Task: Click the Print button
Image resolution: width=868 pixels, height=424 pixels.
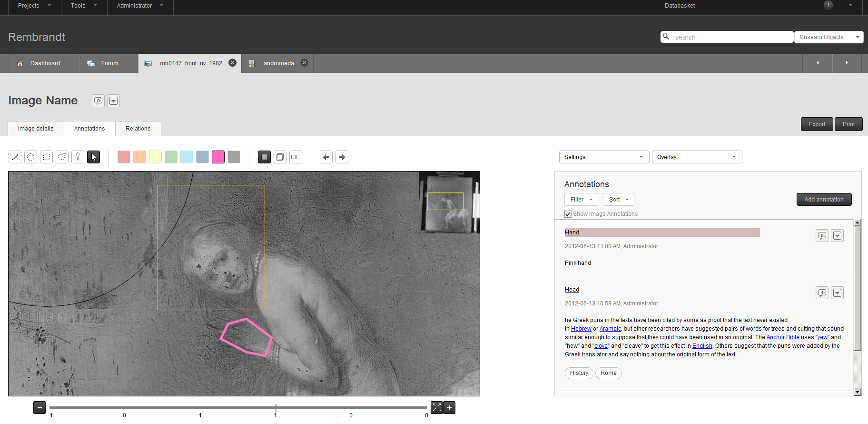Action: click(x=848, y=124)
